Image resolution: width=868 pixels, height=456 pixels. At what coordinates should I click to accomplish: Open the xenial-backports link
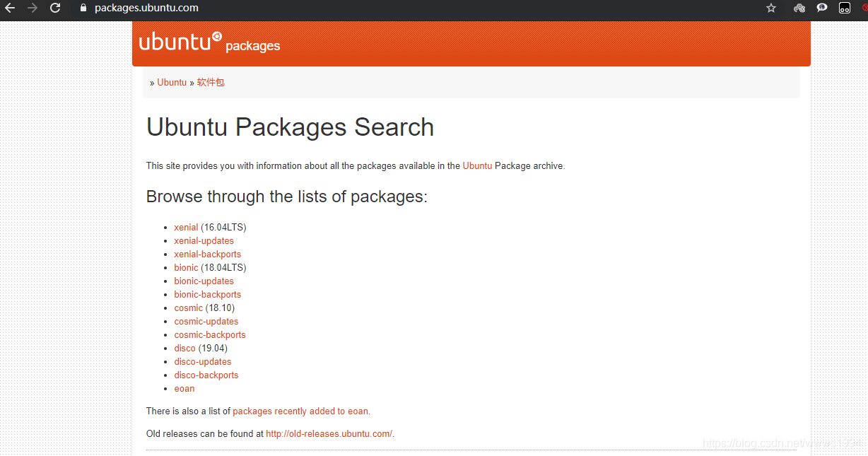point(208,255)
